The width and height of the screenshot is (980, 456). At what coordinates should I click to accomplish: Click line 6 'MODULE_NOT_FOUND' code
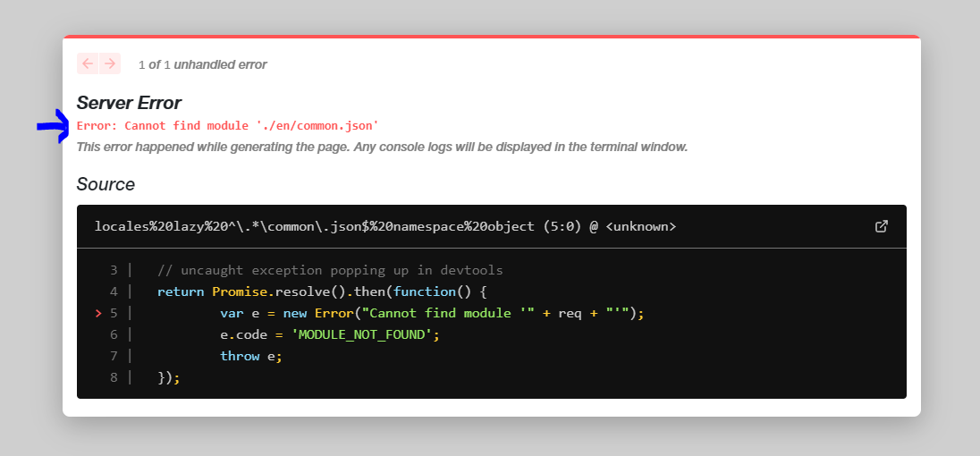(x=330, y=334)
